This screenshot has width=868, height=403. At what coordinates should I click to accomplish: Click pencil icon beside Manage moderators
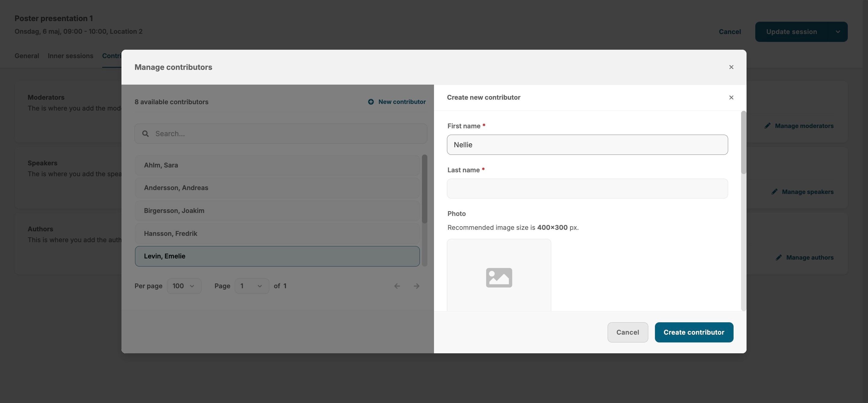(x=767, y=126)
